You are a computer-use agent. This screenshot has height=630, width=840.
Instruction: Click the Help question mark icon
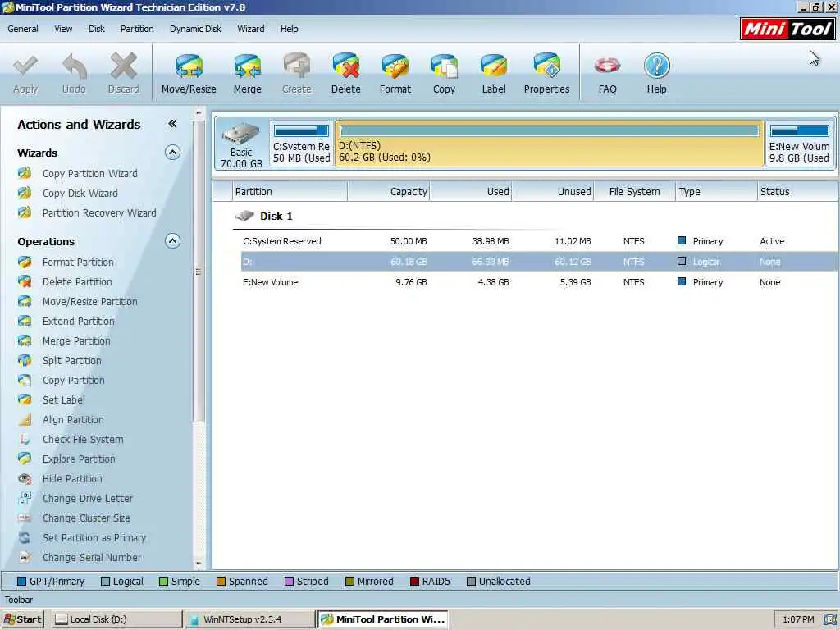click(x=656, y=66)
